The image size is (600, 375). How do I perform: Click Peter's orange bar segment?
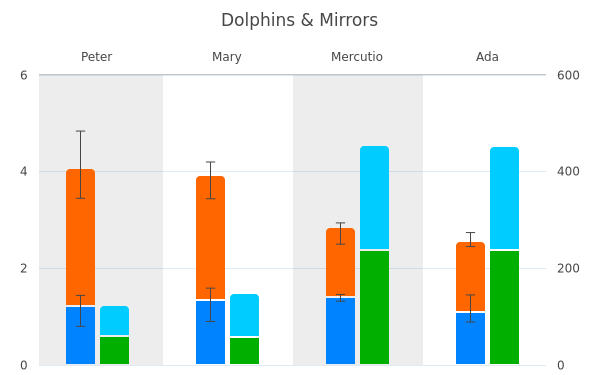coord(80,237)
